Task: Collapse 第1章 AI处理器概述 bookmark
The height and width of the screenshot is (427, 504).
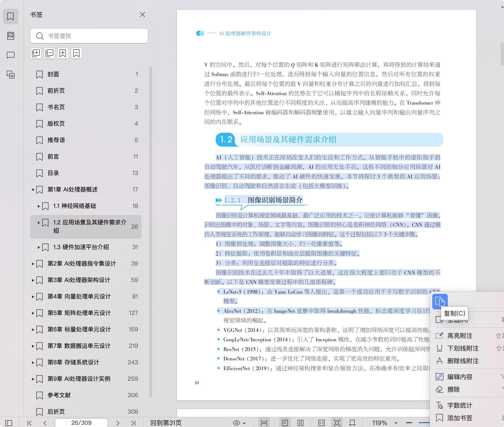Action: 33,190
